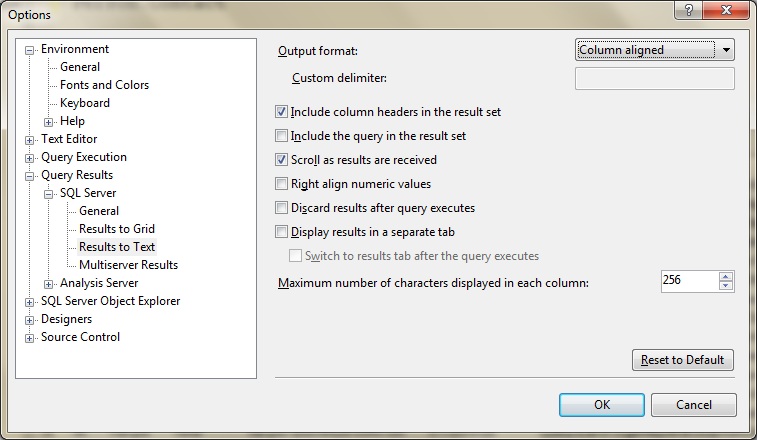Increase maximum characters with up spinner arrow
The image size is (757, 440).
pyautogui.click(x=726, y=276)
